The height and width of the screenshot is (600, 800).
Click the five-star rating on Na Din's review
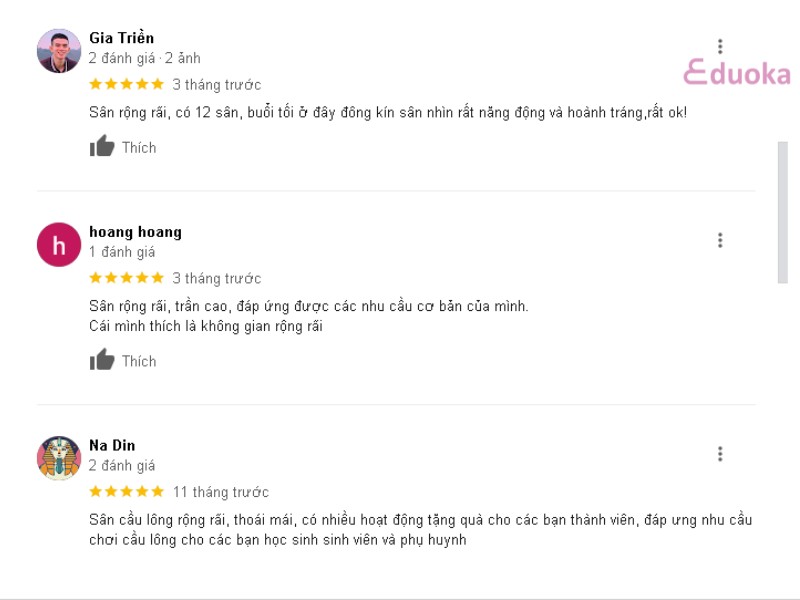[x=127, y=492]
